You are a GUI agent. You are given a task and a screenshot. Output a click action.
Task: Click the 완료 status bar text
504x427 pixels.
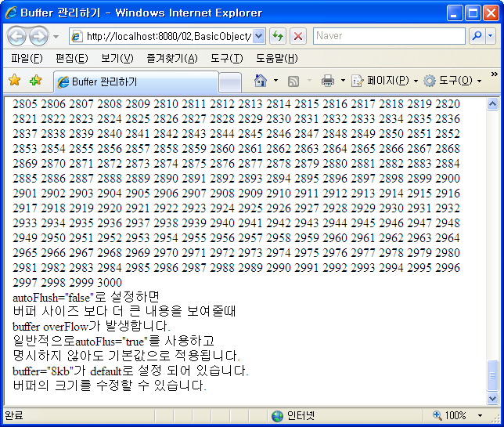pos(14,416)
